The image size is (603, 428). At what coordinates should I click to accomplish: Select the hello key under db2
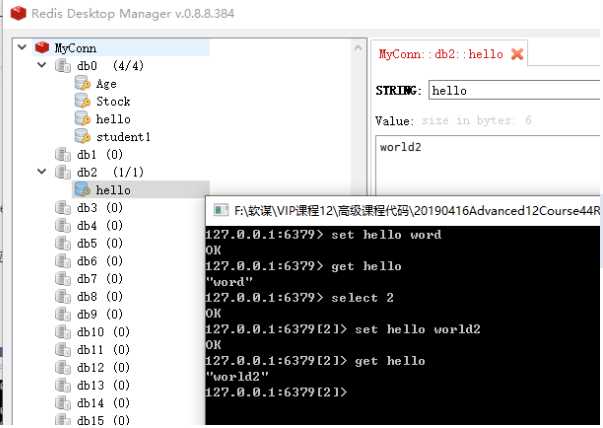point(113,190)
